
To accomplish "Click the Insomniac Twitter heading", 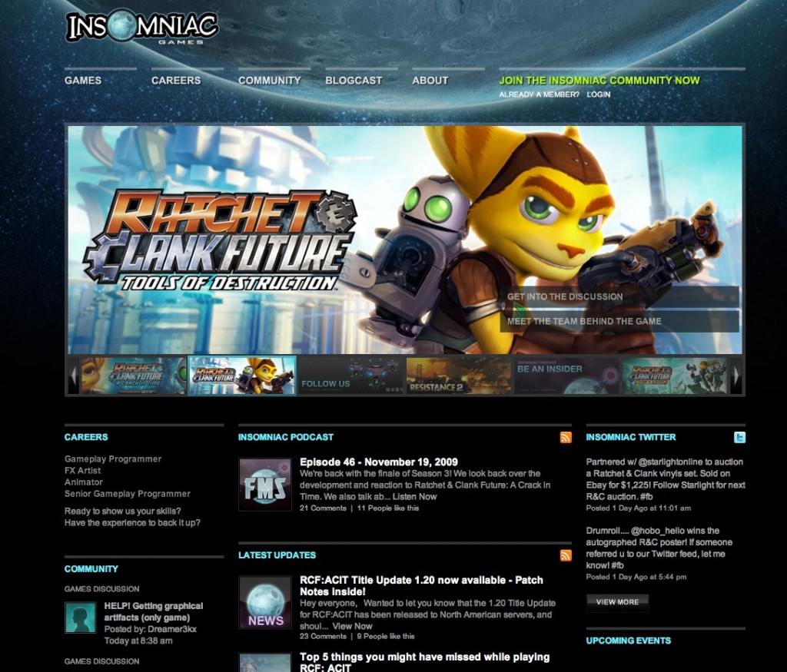I will [631, 437].
